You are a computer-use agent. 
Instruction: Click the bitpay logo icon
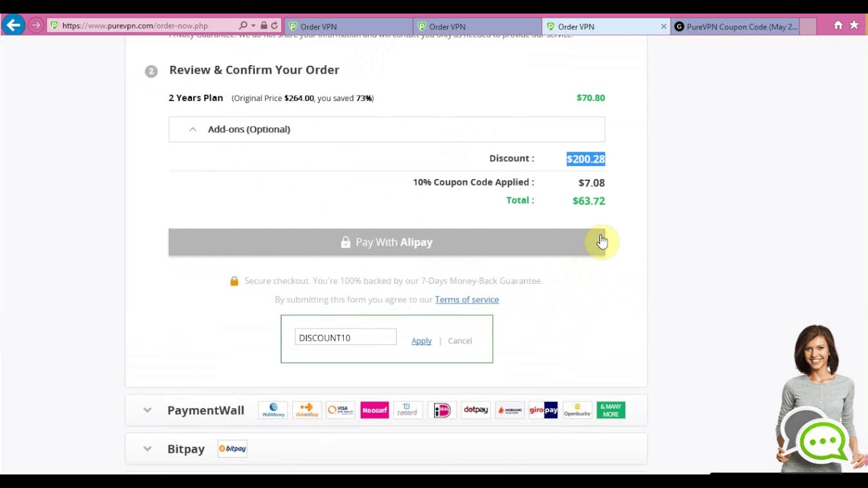[233, 449]
